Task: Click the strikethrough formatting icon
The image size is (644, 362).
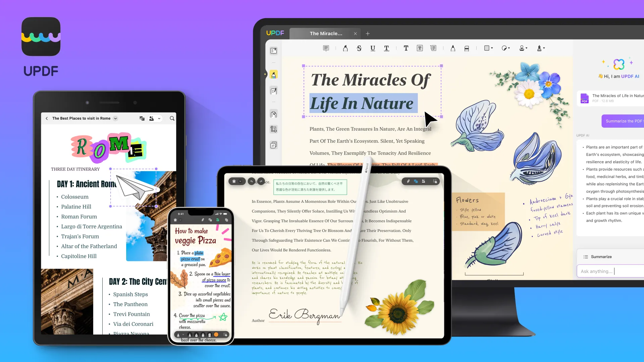Action: [x=359, y=48]
